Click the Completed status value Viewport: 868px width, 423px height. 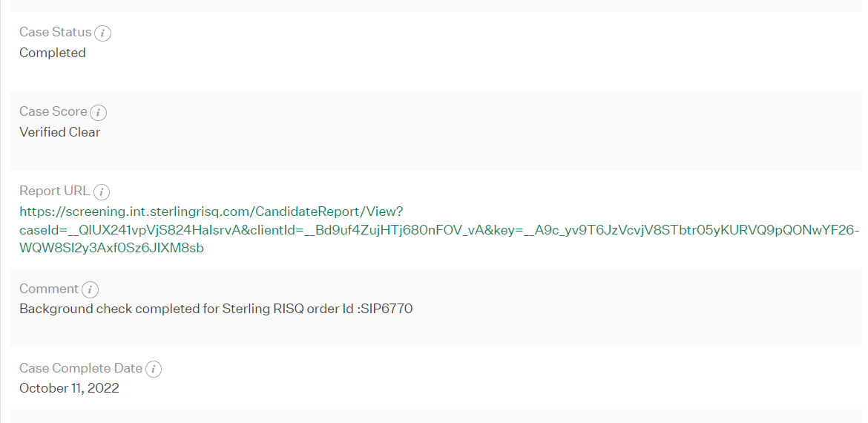pyautogui.click(x=53, y=53)
